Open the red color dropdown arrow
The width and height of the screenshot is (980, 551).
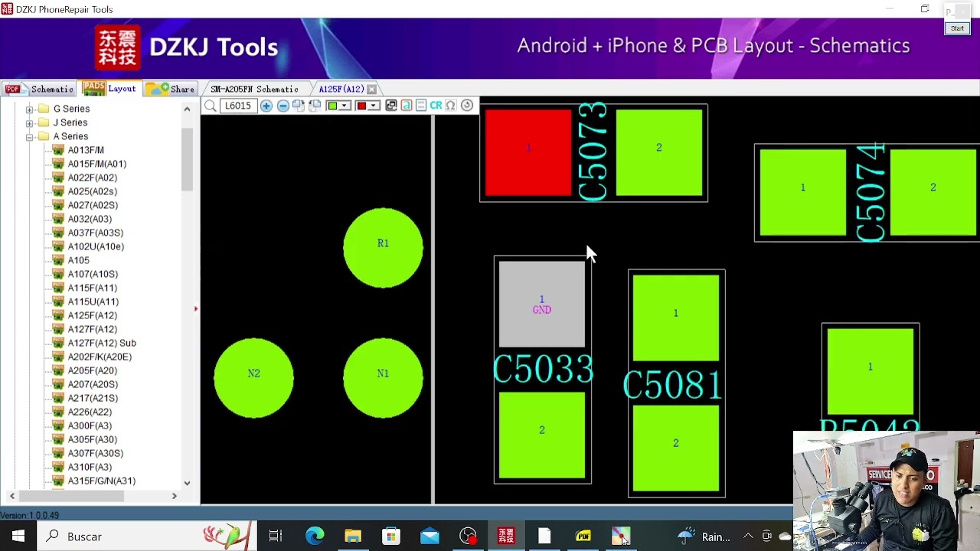pos(374,106)
